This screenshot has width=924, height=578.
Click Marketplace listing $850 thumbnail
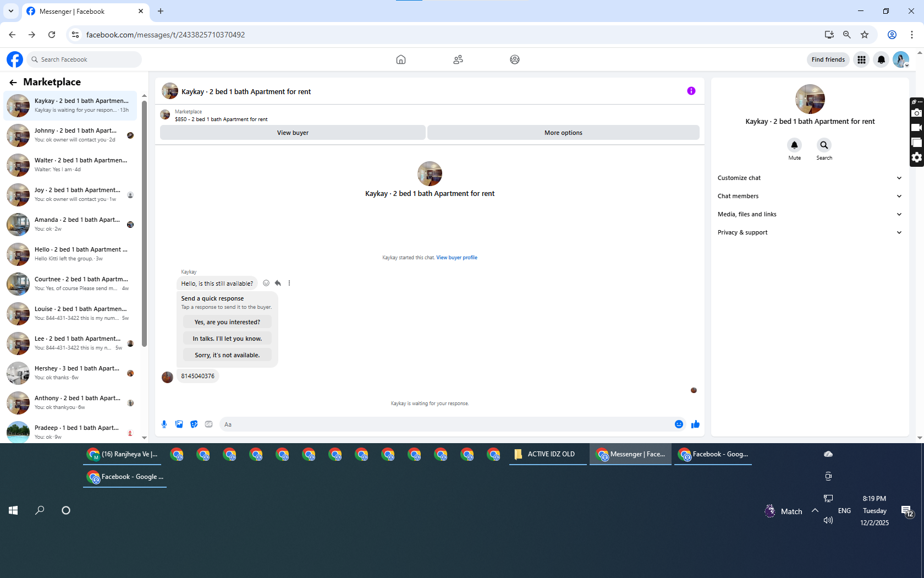click(165, 114)
